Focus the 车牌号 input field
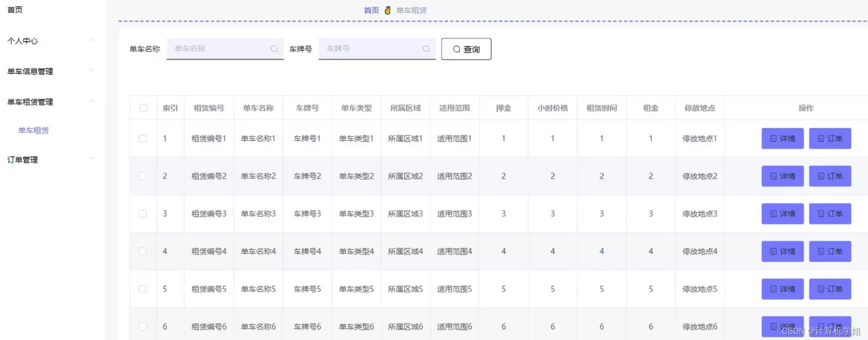 (377, 49)
